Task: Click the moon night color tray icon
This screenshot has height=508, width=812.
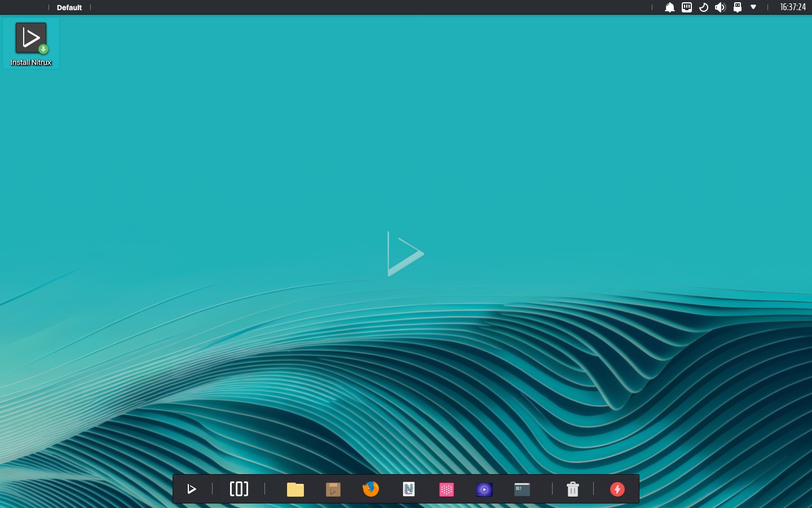Action: click(x=704, y=7)
